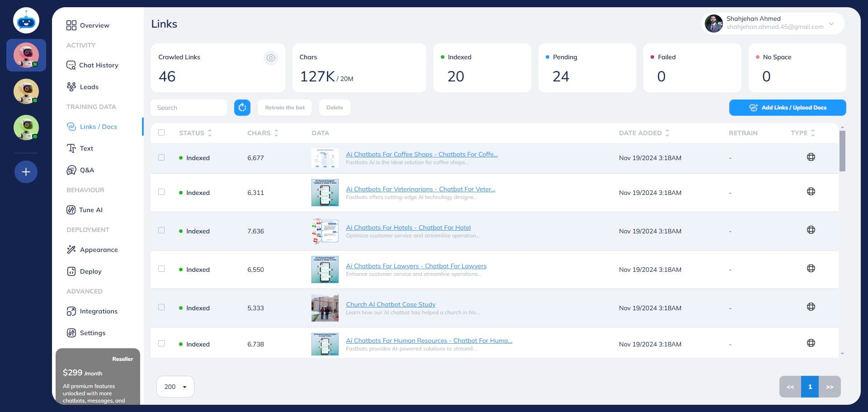This screenshot has width=868, height=412.
Task: Open the 200 results-per-page dropdown
Action: [x=175, y=387]
